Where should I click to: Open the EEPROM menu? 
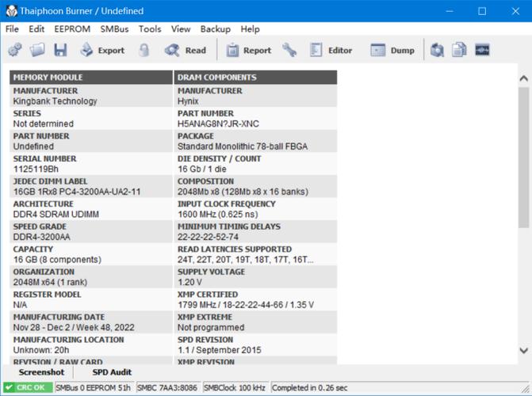[72, 29]
